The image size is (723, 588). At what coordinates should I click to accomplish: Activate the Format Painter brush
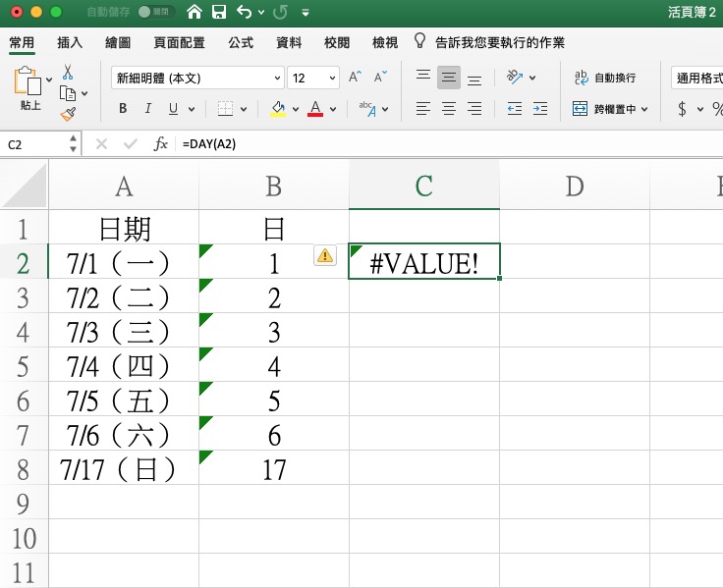click(x=68, y=114)
